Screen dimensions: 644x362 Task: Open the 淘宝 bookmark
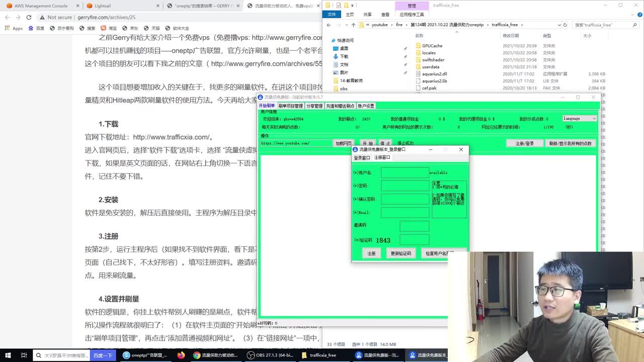coord(109,28)
